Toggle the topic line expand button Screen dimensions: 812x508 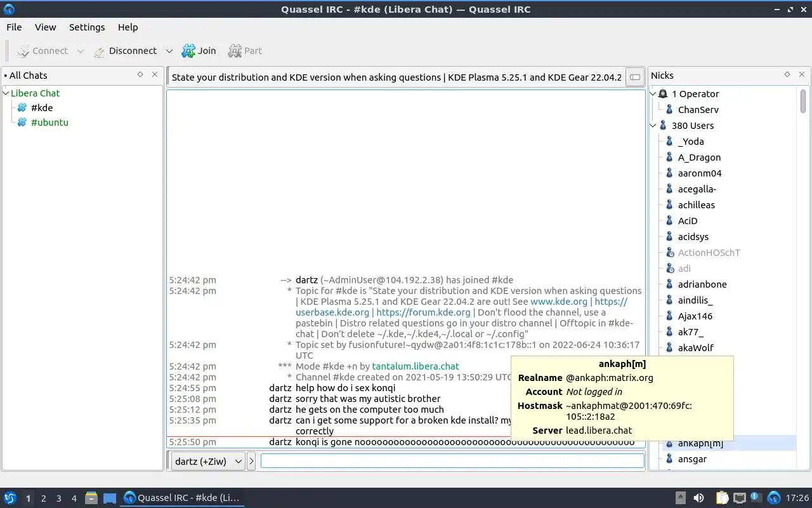634,77
